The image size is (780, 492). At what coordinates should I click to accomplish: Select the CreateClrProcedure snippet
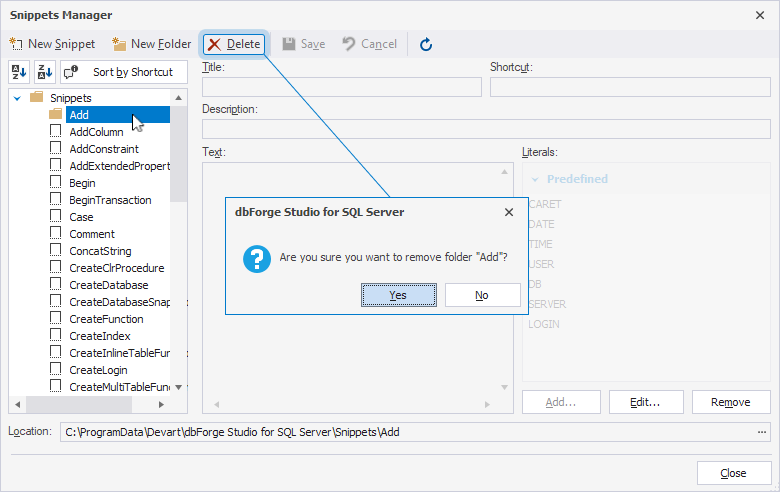(x=117, y=268)
